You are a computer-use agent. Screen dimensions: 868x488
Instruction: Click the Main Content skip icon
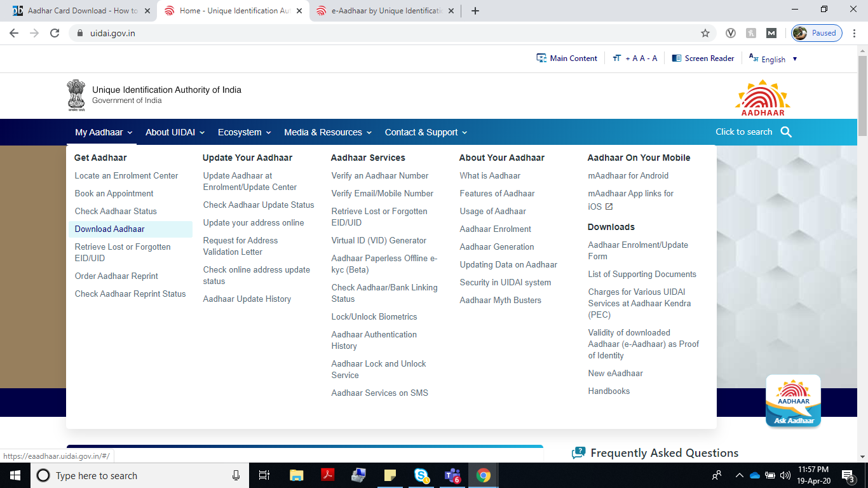(541, 58)
